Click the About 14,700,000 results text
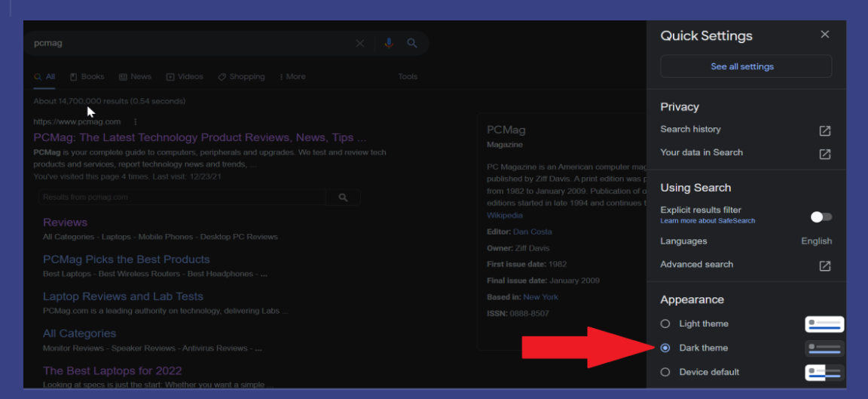This screenshot has width=868, height=399. (x=109, y=101)
